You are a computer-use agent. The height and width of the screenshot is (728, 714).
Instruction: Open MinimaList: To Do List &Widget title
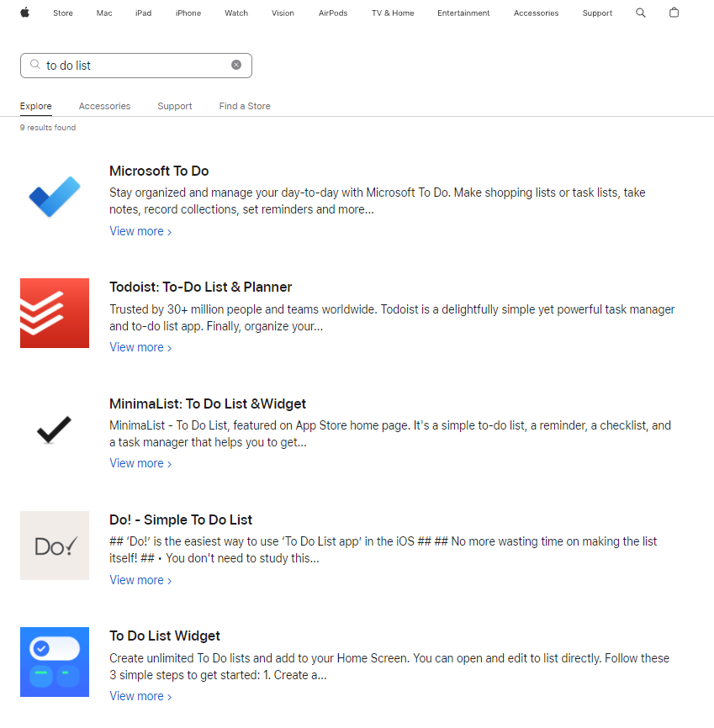click(x=208, y=404)
